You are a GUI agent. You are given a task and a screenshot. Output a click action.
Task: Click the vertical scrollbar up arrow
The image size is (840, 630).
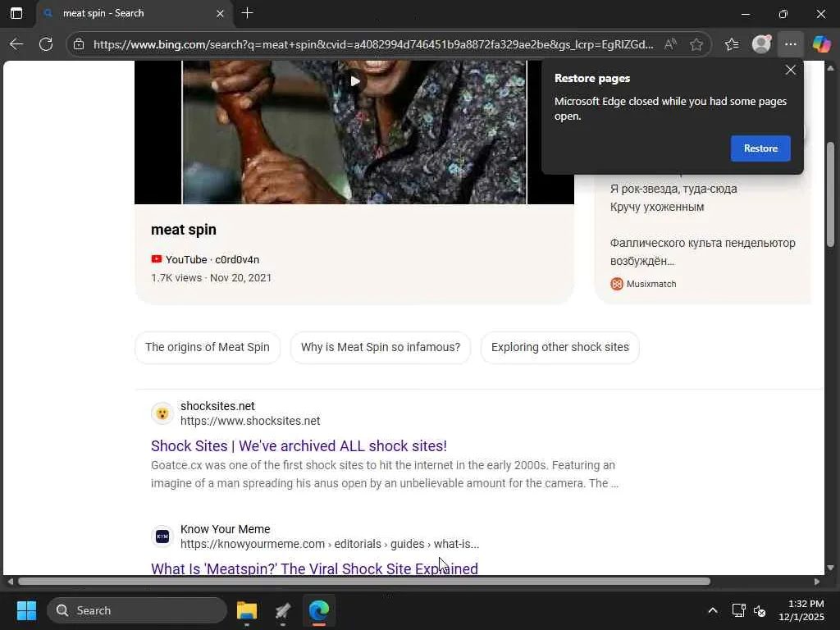tap(830, 68)
